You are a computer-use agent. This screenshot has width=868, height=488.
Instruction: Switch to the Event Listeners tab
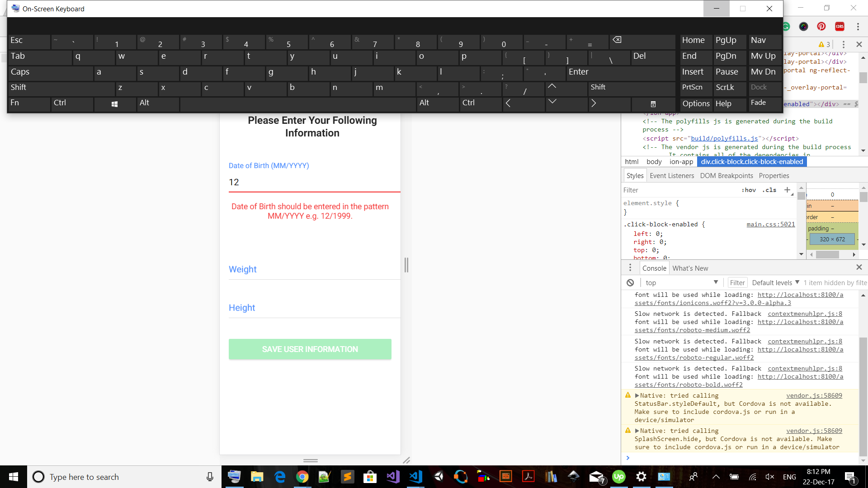pos(672,176)
